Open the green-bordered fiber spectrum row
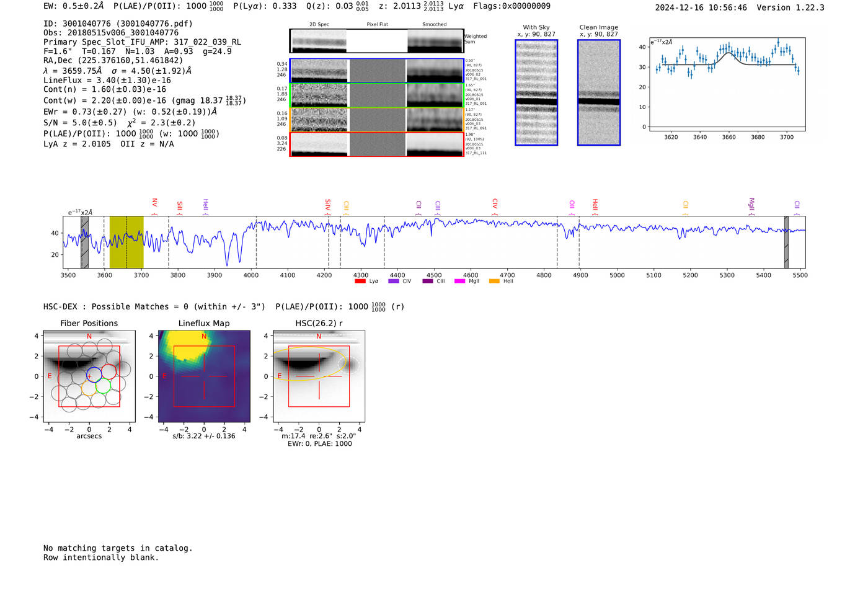The width and height of the screenshot is (868, 591). click(376, 96)
